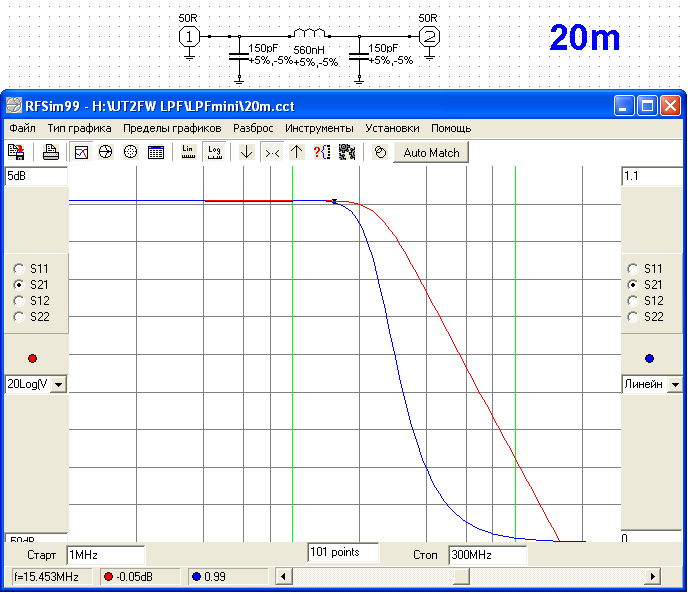
Task: Open the Разброс menu
Action: coord(253,128)
